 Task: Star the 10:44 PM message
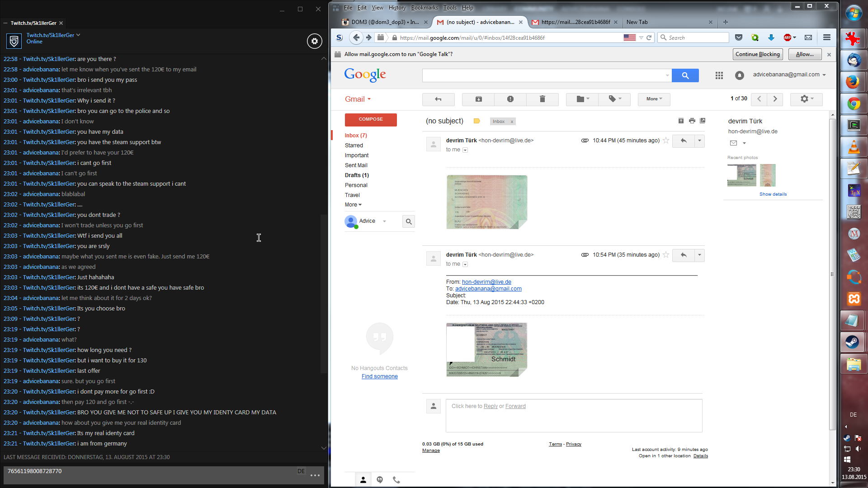(x=666, y=141)
